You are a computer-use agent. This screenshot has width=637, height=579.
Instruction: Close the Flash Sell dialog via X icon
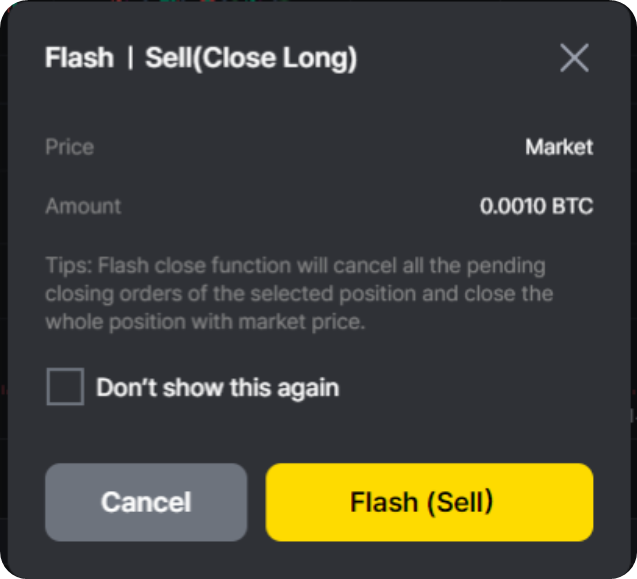coord(574,58)
